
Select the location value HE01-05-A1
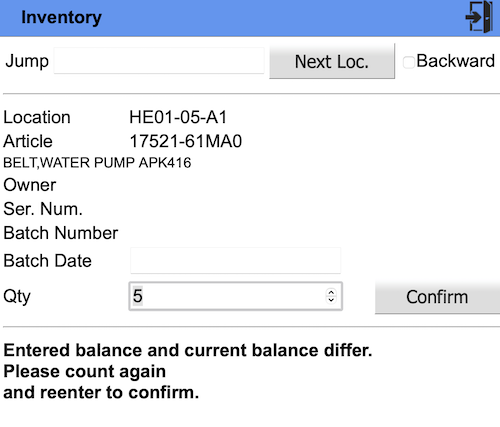tap(178, 117)
